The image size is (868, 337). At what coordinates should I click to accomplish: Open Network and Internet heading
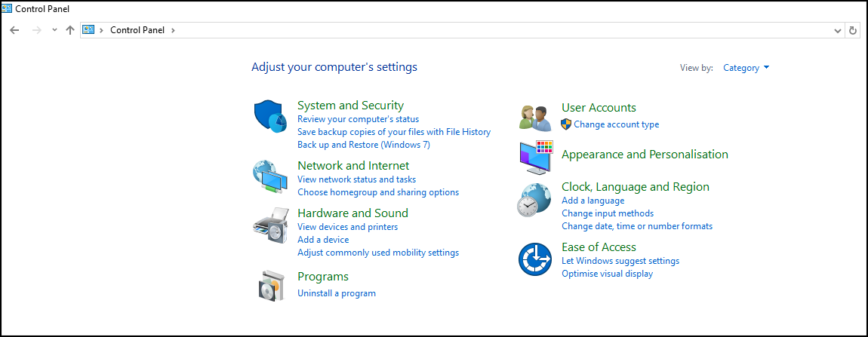click(353, 165)
